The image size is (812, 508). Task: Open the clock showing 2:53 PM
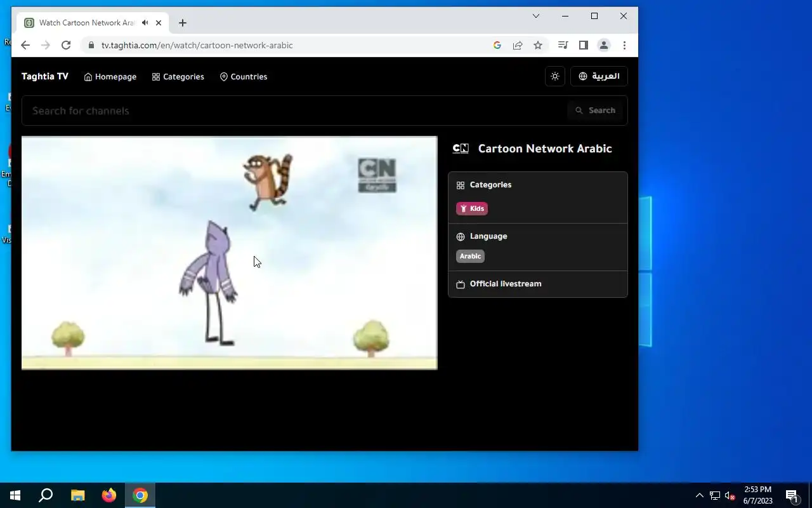pos(758,495)
